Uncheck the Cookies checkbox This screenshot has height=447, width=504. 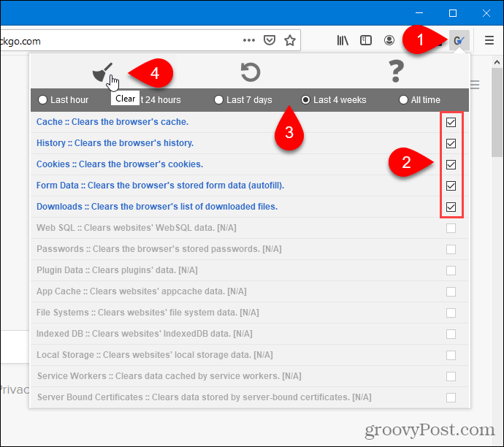451,164
